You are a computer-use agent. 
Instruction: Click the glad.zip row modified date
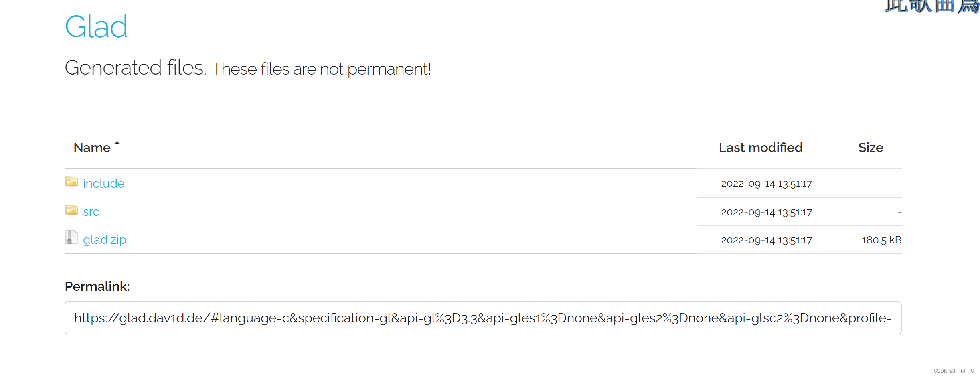tap(766, 240)
